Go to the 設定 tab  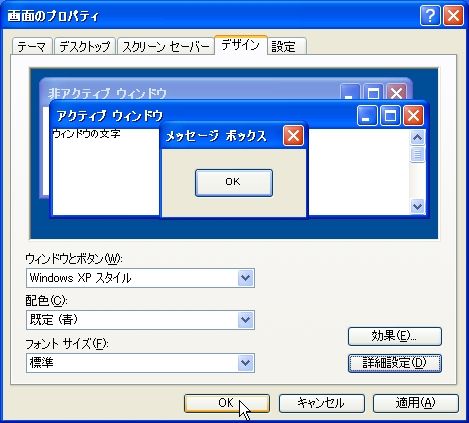coord(286,46)
